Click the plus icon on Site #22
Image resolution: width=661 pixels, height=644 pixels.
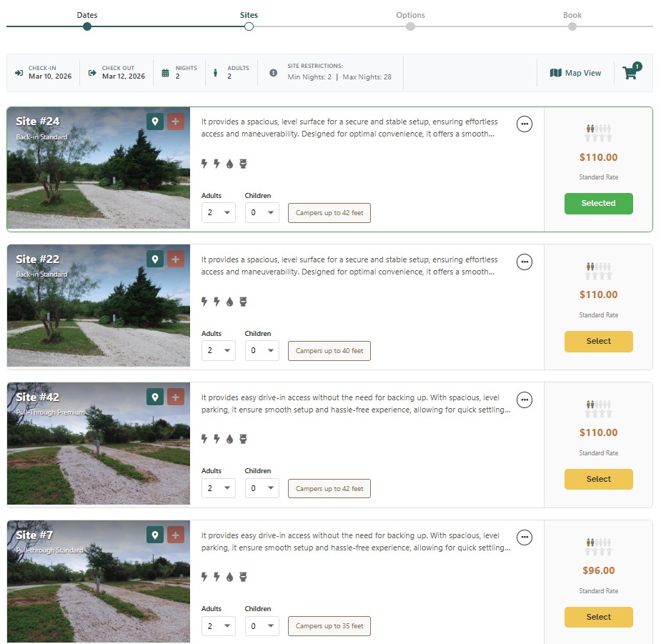click(176, 259)
